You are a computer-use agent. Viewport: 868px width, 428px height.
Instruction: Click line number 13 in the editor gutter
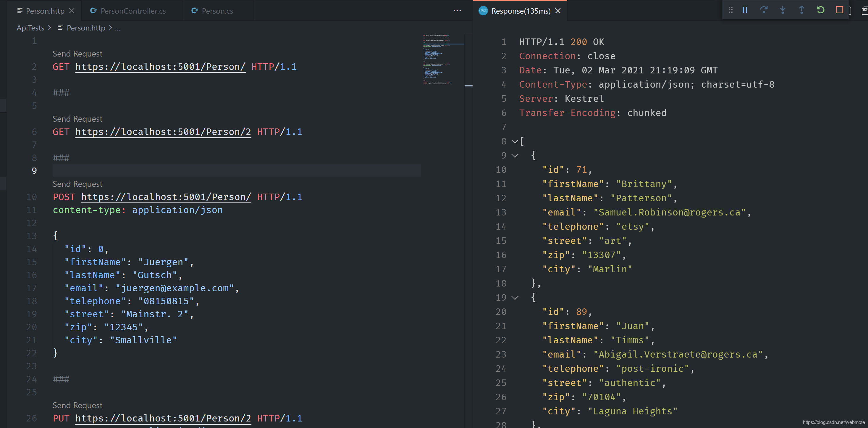(31, 236)
